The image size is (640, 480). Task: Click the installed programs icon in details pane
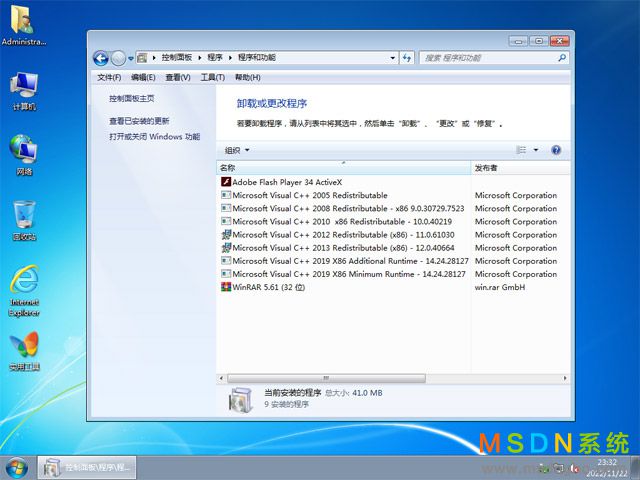pyautogui.click(x=240, y=400)
